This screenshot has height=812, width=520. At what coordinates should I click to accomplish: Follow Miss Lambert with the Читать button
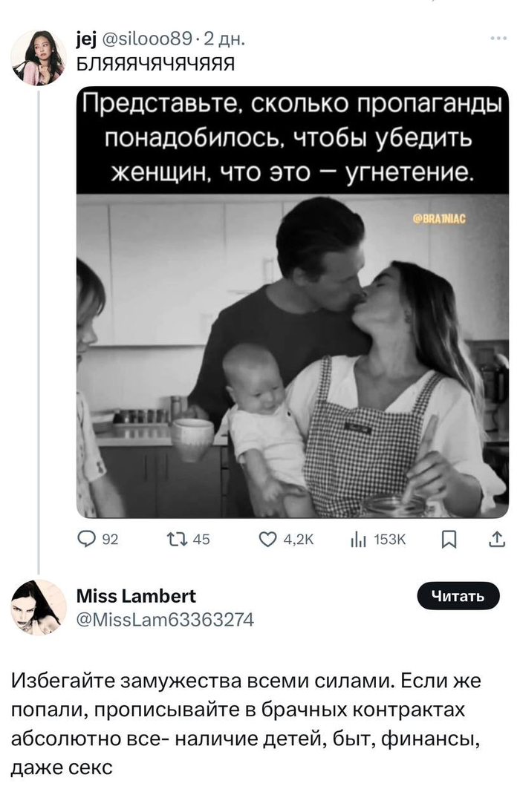tap(458, 595)
